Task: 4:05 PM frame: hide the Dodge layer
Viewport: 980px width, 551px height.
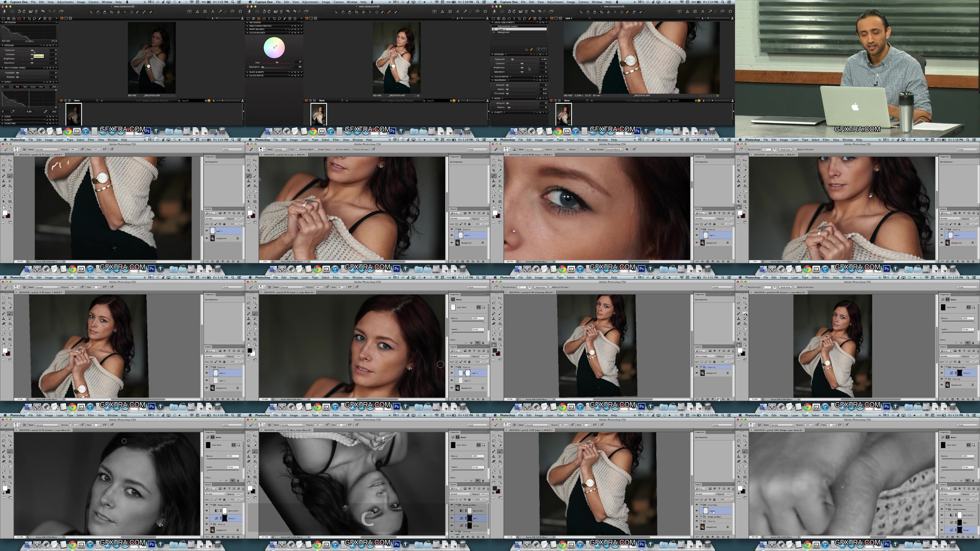Action: pyautogui.click(x=452, y=526)
